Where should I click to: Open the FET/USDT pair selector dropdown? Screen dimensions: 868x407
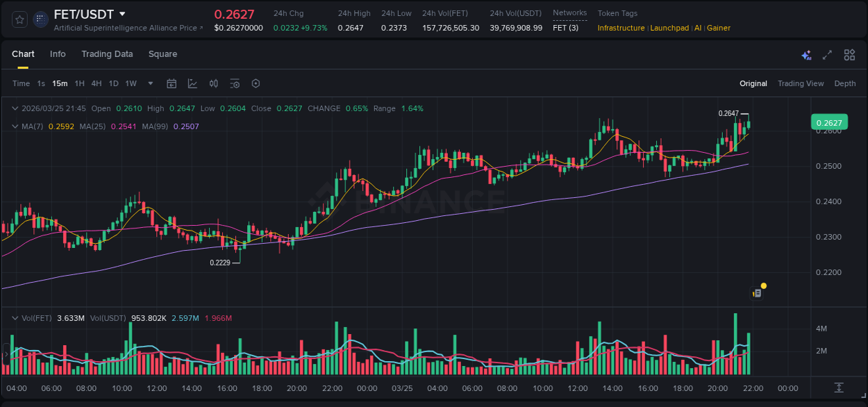(122, 14)
